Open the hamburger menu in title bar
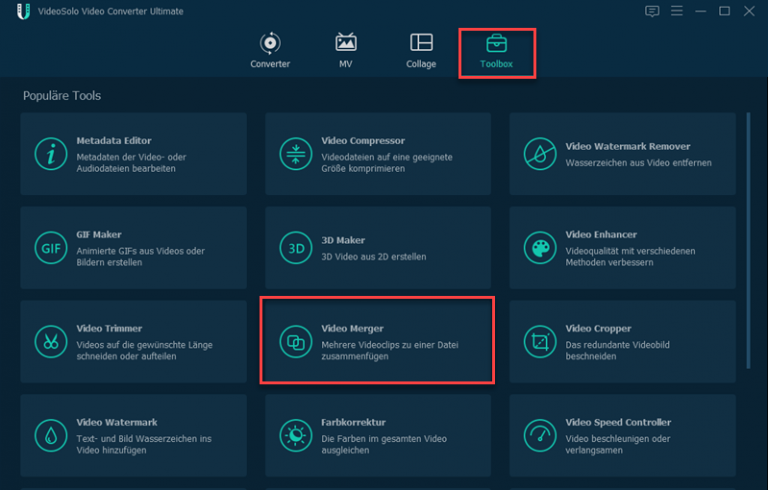Screen dimensions: 768x490 676,11
